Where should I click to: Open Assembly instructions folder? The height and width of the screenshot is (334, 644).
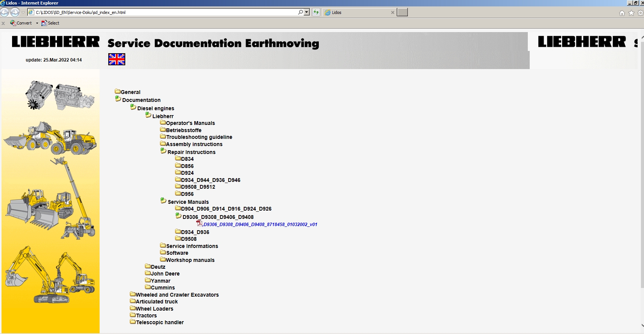point(191,144)
